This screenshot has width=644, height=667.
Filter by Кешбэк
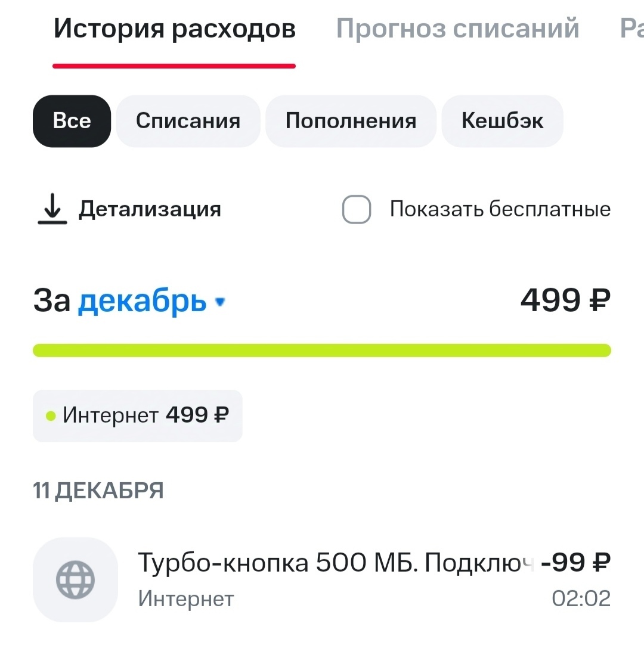pos(502,121)
